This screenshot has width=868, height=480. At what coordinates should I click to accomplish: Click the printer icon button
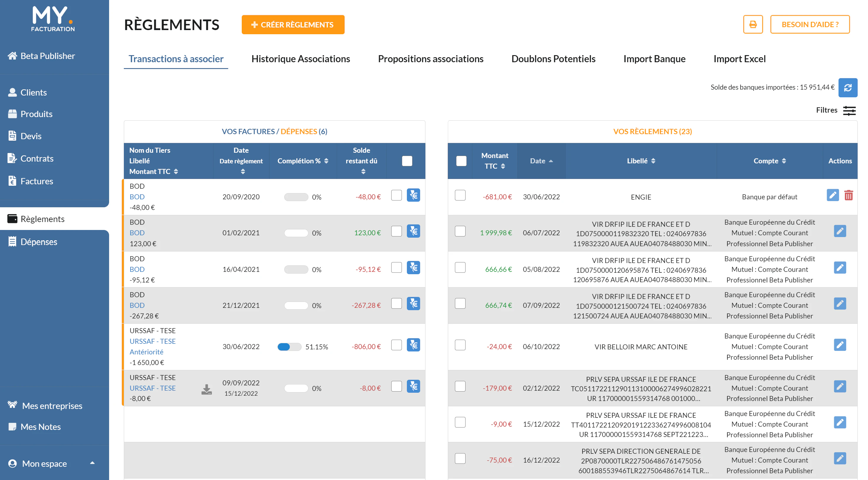[x=753, y=24]
